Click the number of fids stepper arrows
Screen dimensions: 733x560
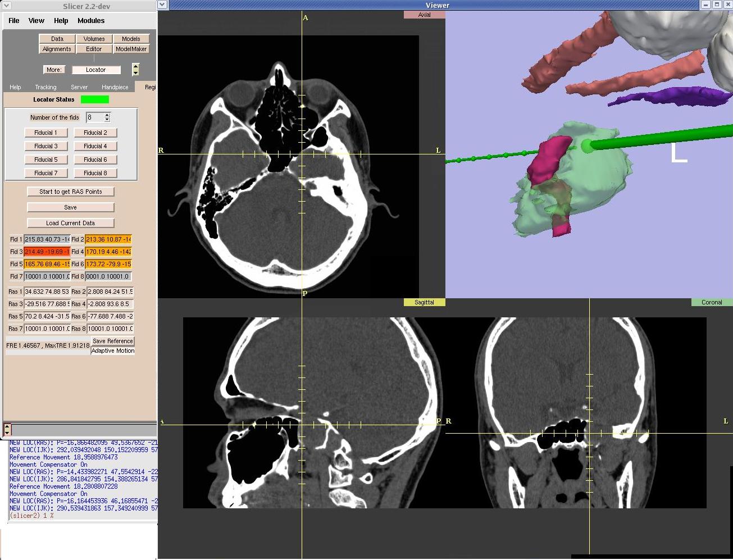[x=107, y=117]
